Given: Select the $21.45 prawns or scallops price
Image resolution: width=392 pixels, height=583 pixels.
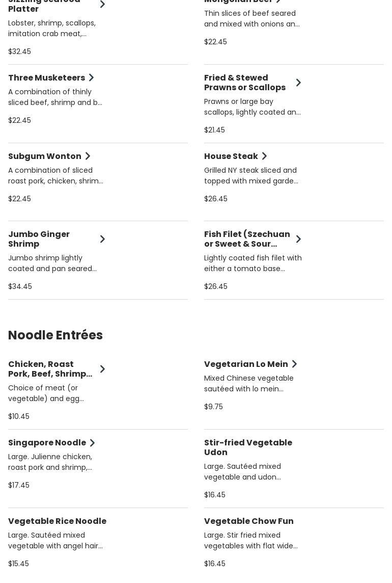Looking at the screenshot, I should click(x=214, y=130).
